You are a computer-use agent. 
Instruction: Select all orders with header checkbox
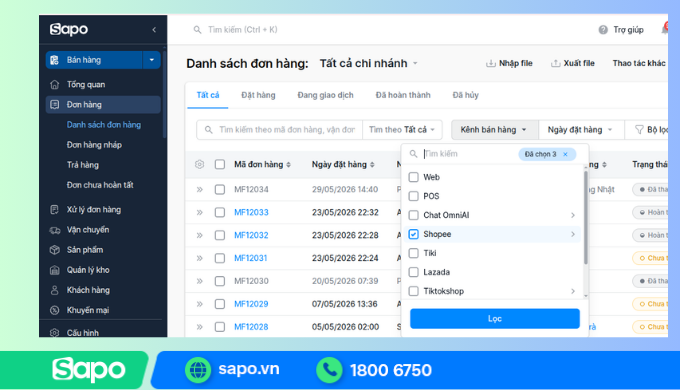[x=220, y=164]
